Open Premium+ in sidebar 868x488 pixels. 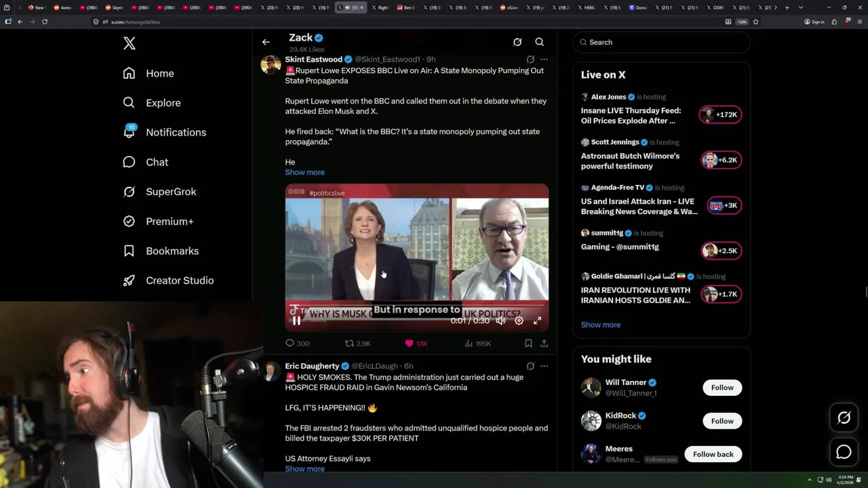[x=159, y=222]
